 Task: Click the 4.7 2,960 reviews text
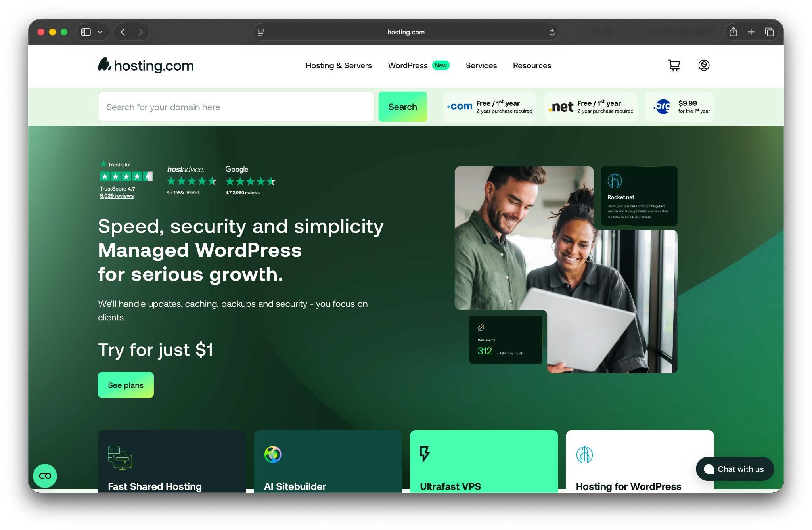(x=242, y=193)
